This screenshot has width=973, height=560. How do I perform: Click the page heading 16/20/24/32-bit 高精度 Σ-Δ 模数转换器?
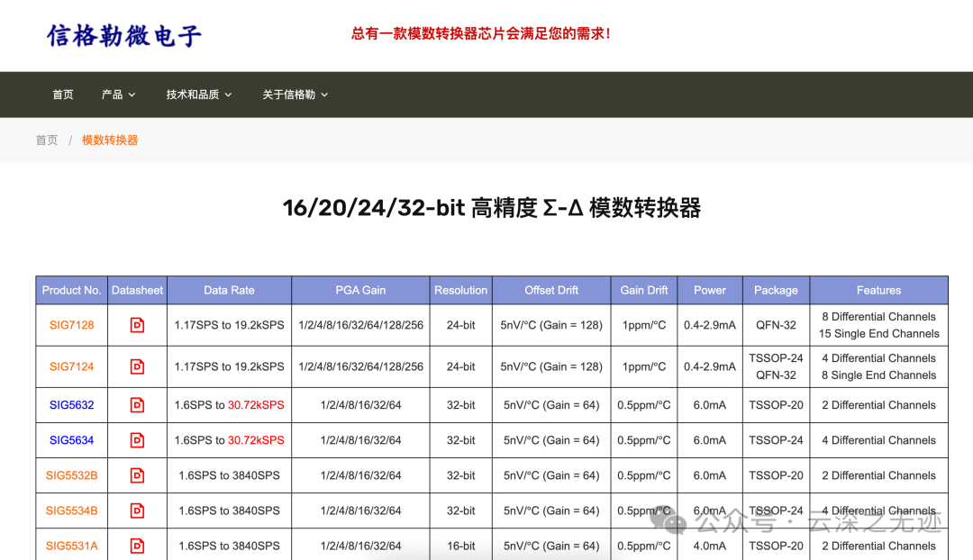492,208
